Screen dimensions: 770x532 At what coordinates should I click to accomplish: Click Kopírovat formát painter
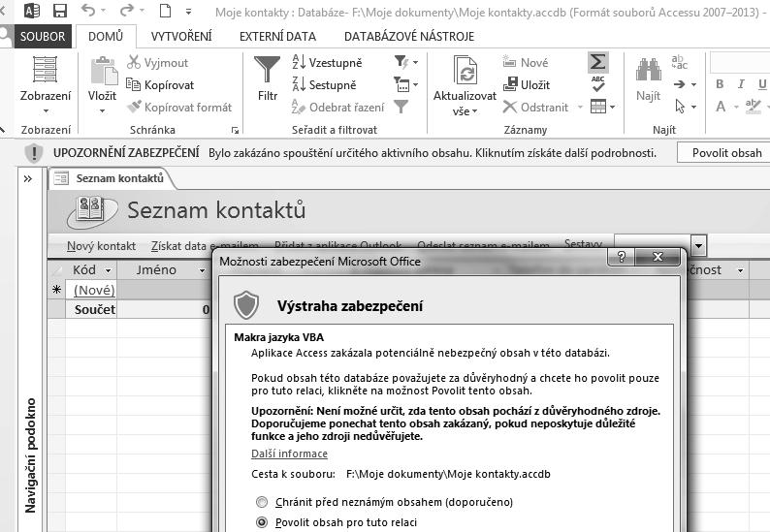pyautogui.click(x=178, y=107)
